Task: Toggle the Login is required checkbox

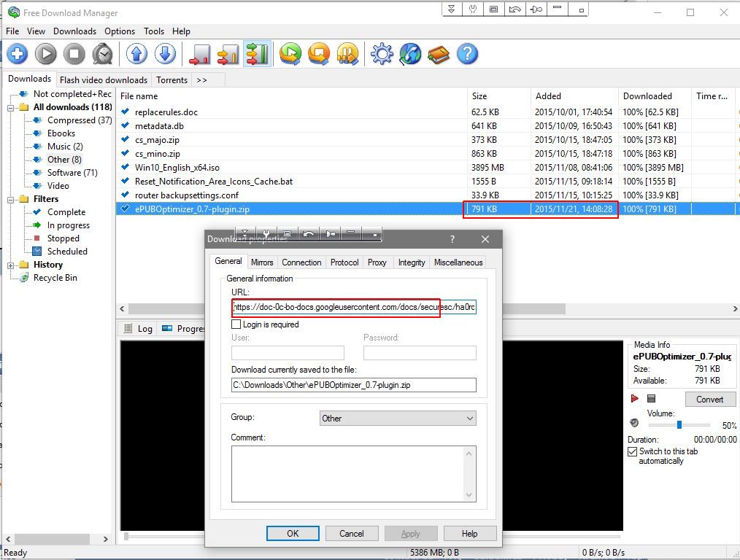Action: pos(236,324)
